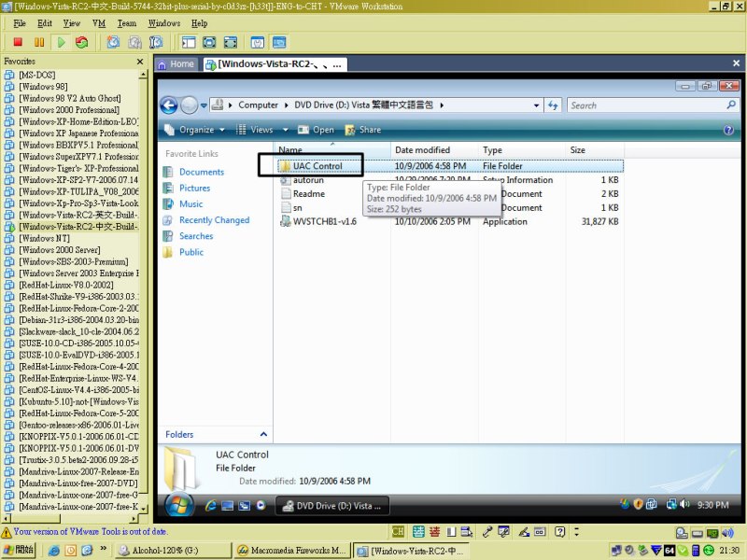747x560 pixels.
Task: Open the Help menu
Action: 200,23
